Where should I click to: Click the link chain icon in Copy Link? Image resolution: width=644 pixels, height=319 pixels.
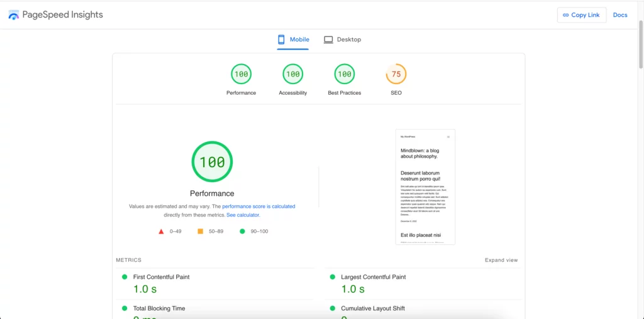click(565, 15)
